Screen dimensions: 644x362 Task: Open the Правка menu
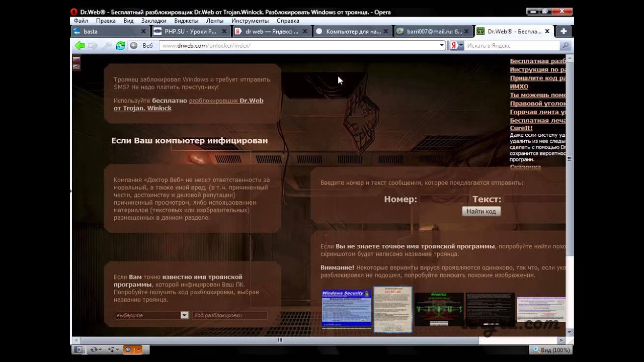106,21
